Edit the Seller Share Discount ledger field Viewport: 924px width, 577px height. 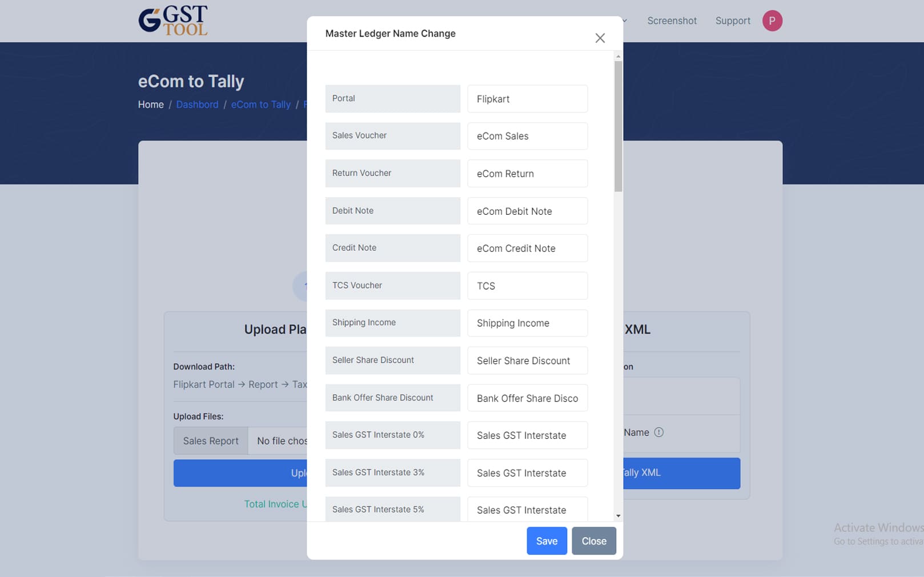pos(527,361)
